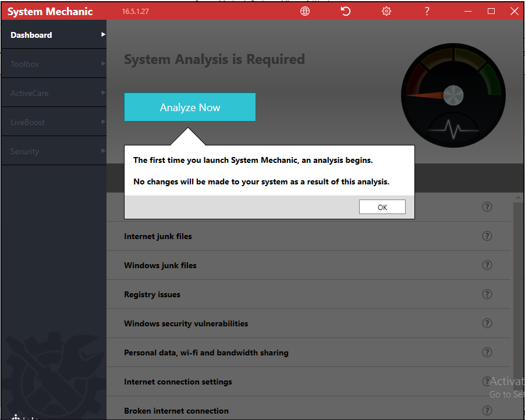Click the heartbeat pulse indicator on gauge
This screenshot has width=525, height=420.
tap(453, 129)
